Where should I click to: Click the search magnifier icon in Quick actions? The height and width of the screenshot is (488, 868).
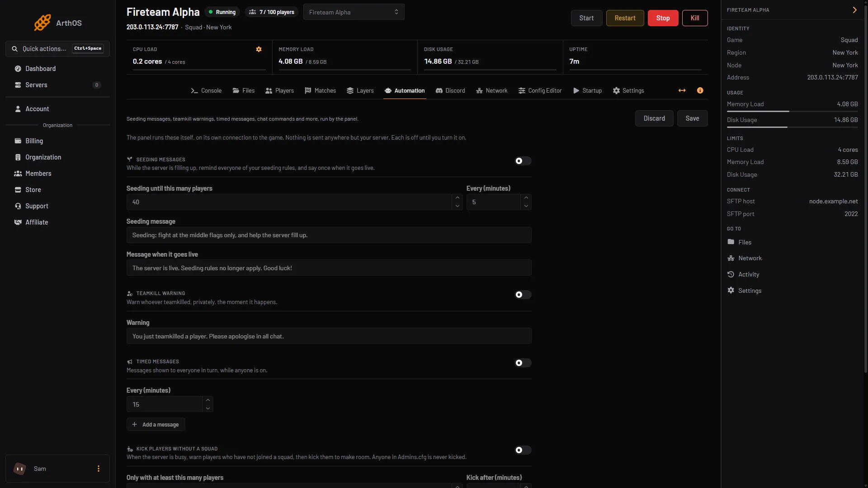(15, 49)
